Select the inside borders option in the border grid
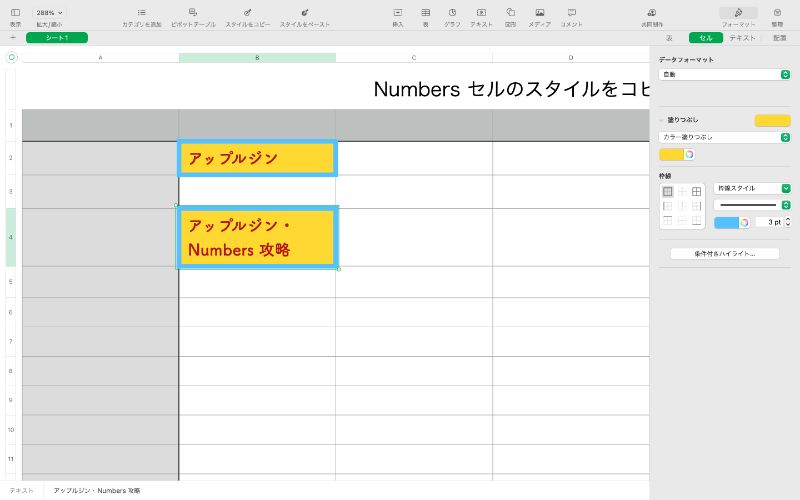This screenshot has width=800, height=500. [682, 192]
